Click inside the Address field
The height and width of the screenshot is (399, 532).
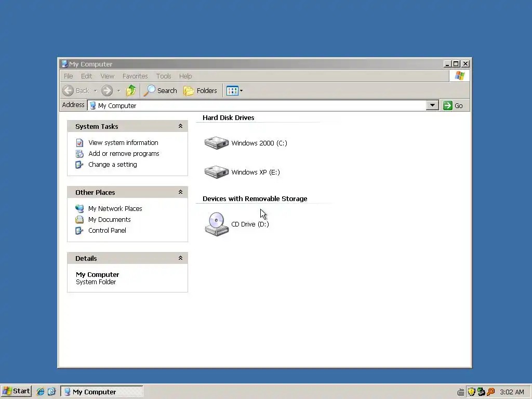coord(257,105)
